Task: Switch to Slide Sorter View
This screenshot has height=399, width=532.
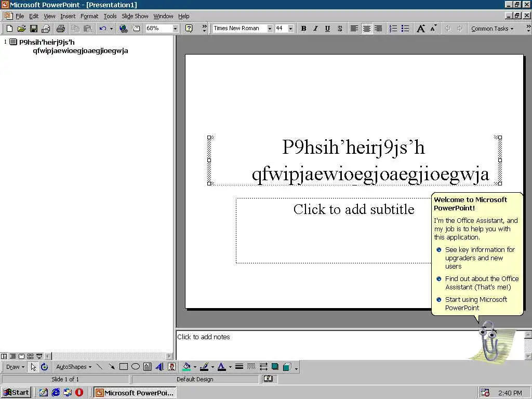Action: 30,356
